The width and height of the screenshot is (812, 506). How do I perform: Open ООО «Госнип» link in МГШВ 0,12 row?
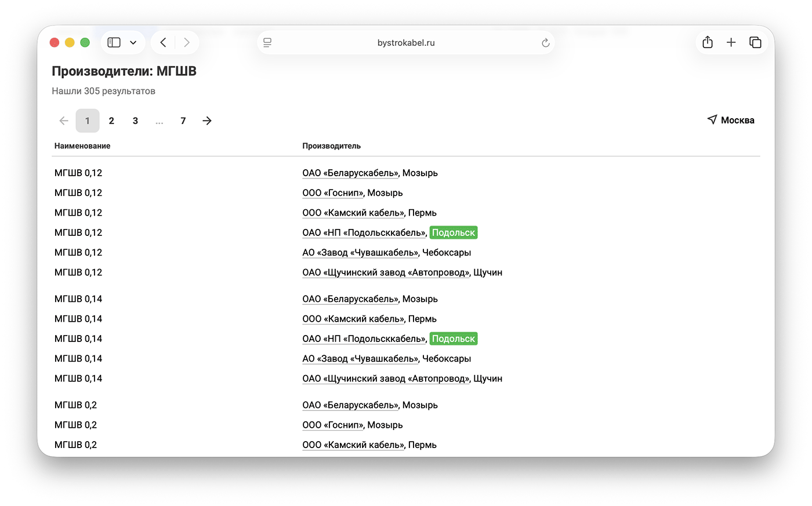(x=333, y=192)
